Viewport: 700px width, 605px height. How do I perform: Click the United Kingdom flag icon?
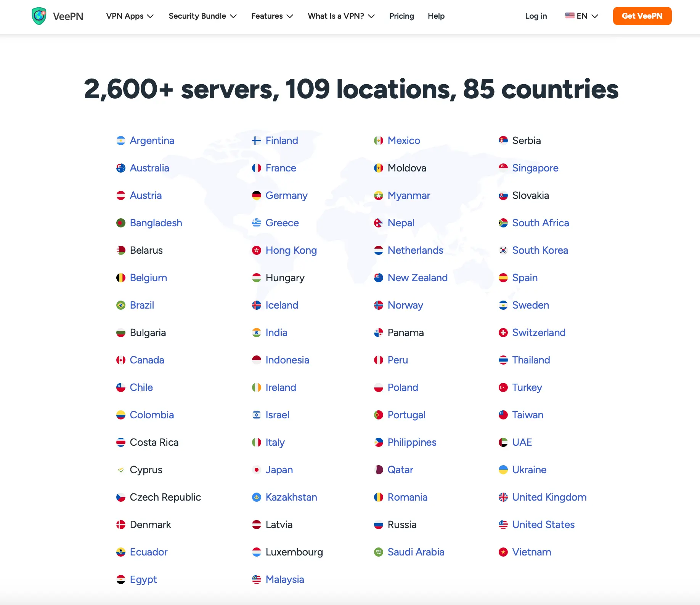click(503, 497)
